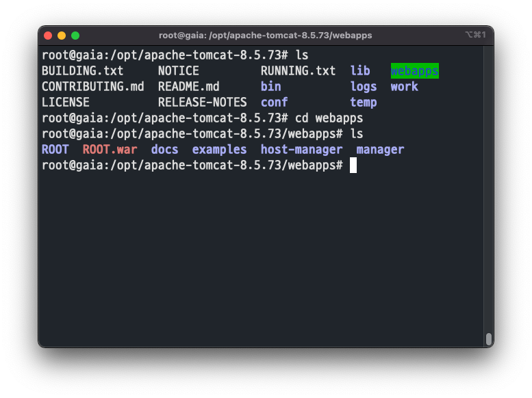This screenshot has width=532, height=398.
Task: Click the manager directory at end of listing
Action: click(380, 150)
